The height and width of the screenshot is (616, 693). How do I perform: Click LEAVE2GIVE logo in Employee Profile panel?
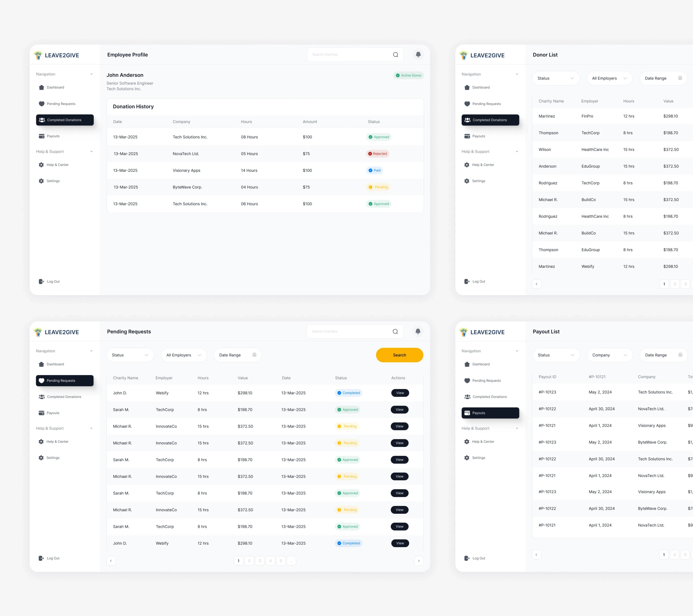[x=57, y=55]
